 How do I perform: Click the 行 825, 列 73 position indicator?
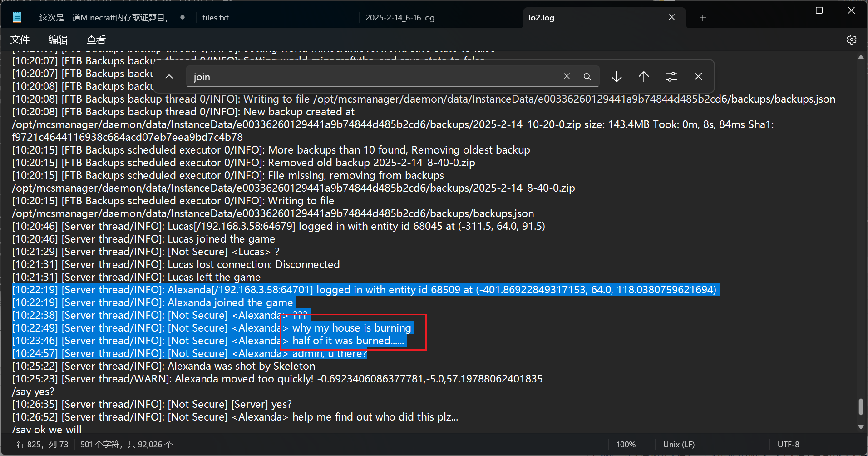click(43, 445)
